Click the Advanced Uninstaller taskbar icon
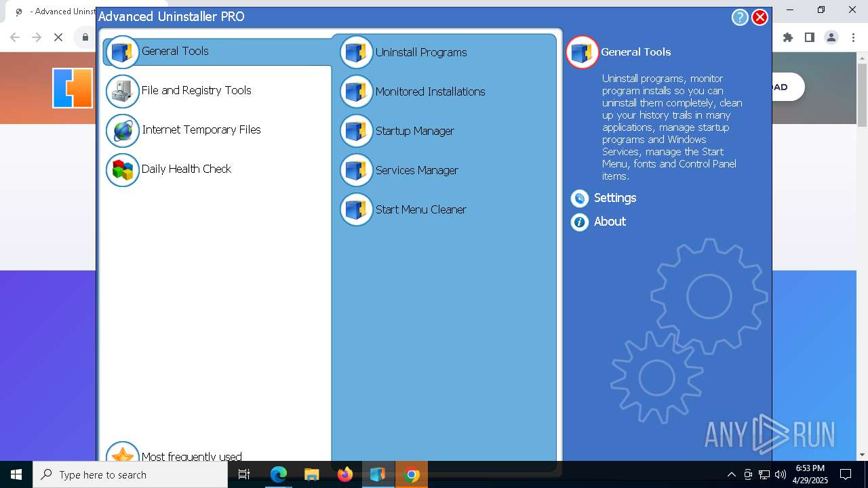Viewport: 868px width, 488px height. point(378,474)
